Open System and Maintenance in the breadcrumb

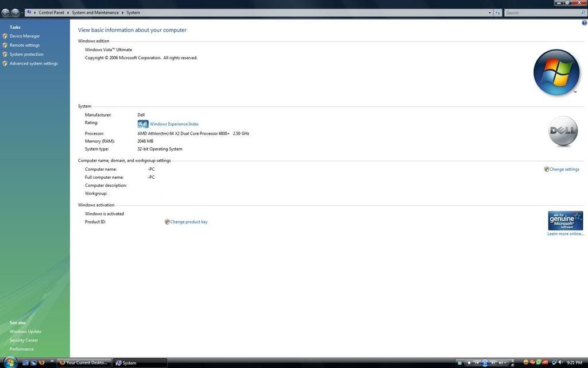tap(95, 13)
